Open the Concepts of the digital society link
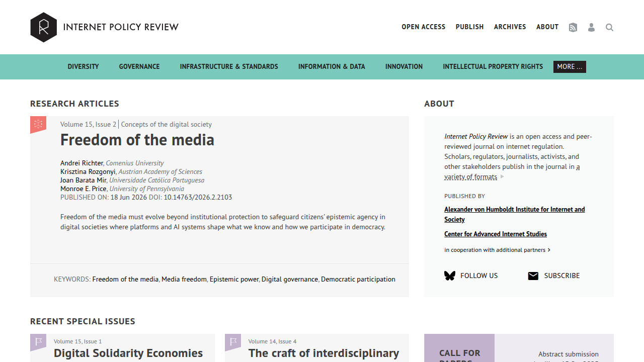This screenshot has height=362, width=644. (x=167, y=124)
